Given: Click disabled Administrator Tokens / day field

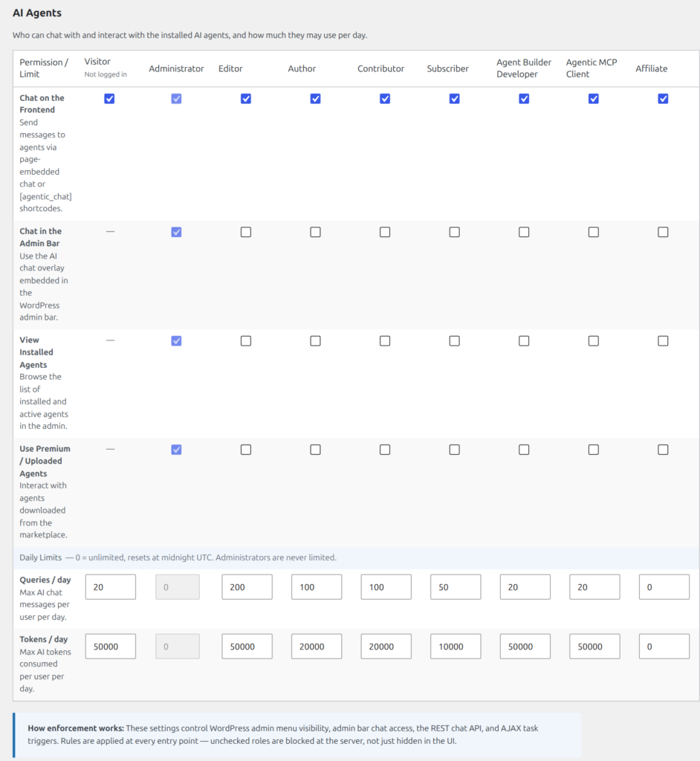Looking at the screenshot, I should pyautogui.click(x=177, y=646).
